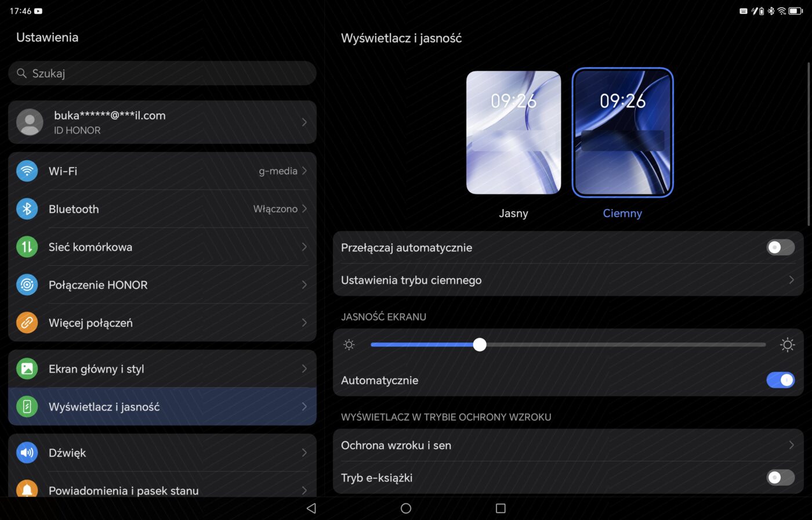Tap the brightness slider handle
Viewport: 812px width, 520px height.
pos(479,345)
